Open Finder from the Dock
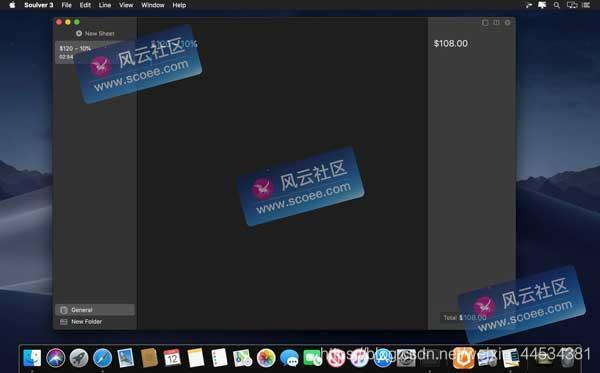600x373 pixels. point(32,358)
